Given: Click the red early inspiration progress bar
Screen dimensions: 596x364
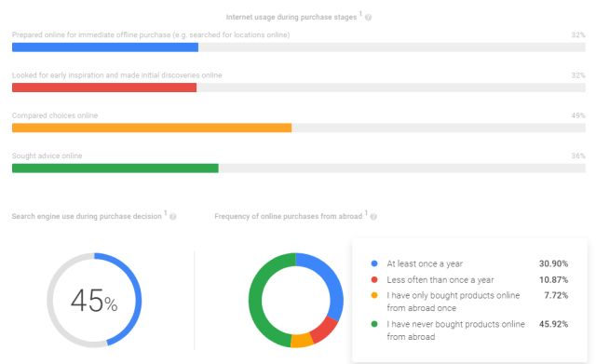Looking at the screenshot, I should (104, 88).
